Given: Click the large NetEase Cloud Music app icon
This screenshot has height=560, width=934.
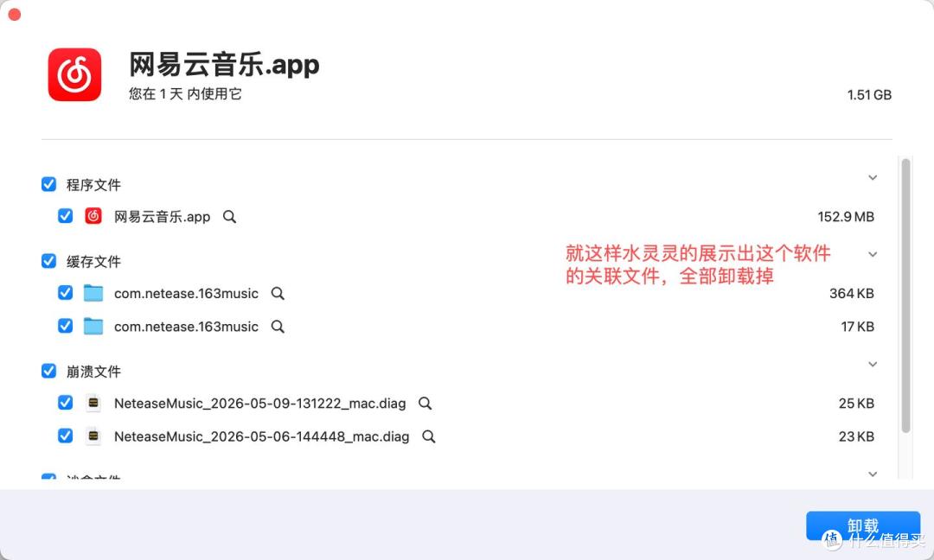Looking at the screenshot, I should click(x=74, y=75).
